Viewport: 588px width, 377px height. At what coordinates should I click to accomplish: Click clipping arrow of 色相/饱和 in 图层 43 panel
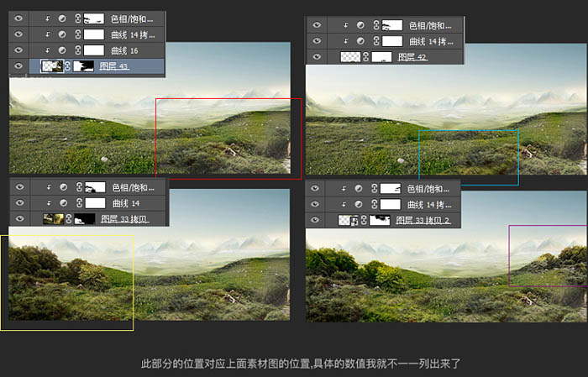pyautogui.click(x=48, y=18)
